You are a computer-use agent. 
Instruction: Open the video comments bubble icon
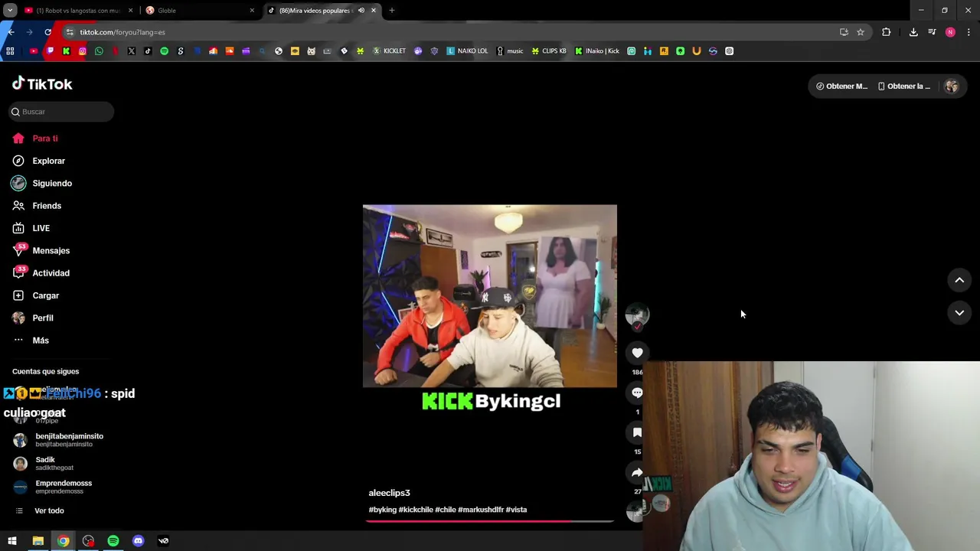coord(637,393)
